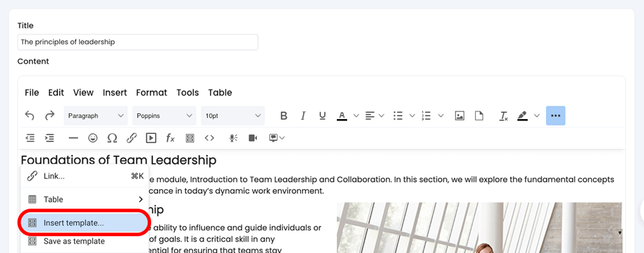Click the new document icon
644x253 pixels.
click(479, 116)
